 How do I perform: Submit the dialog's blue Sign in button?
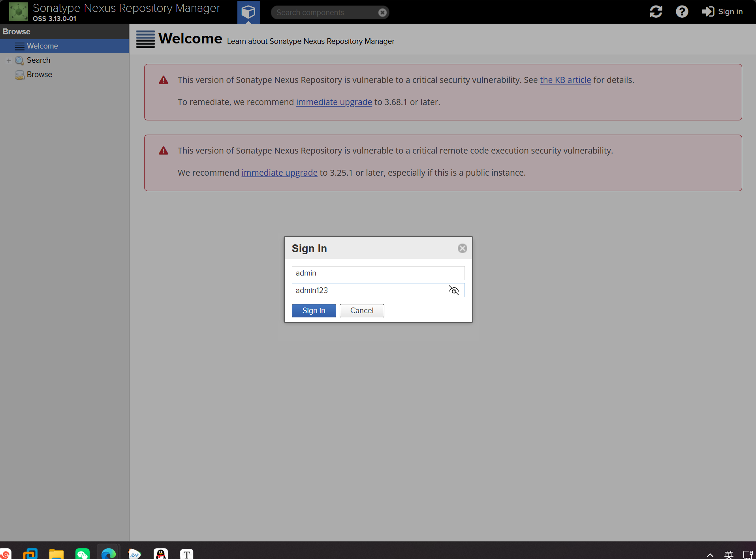pos(314,311)
